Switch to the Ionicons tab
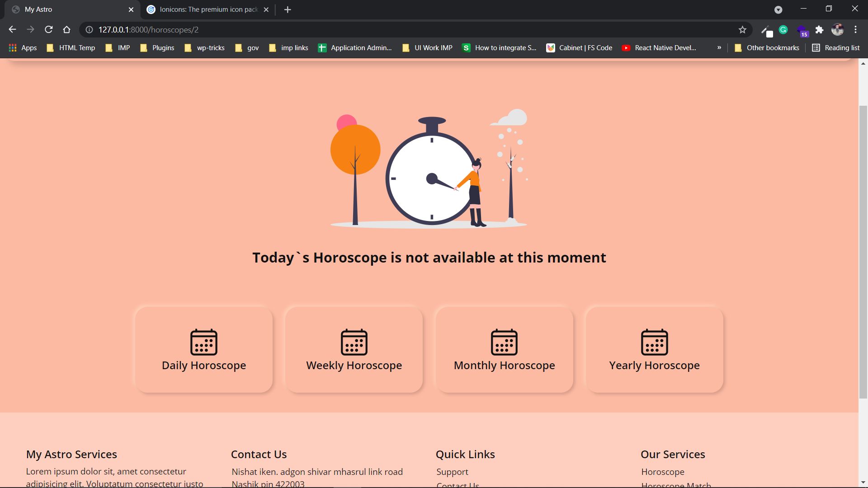868x488 pixels. click(208, 9)
